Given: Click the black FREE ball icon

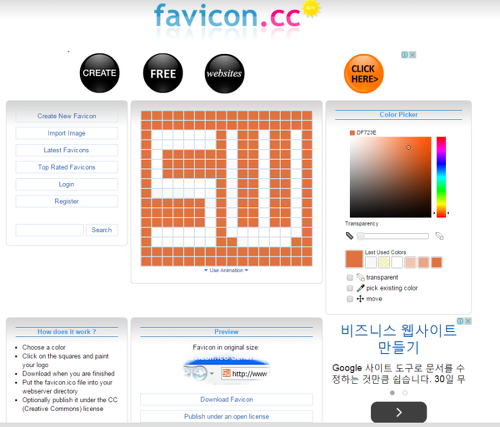Looking at the screenshot, I should (x=163, y=73).
